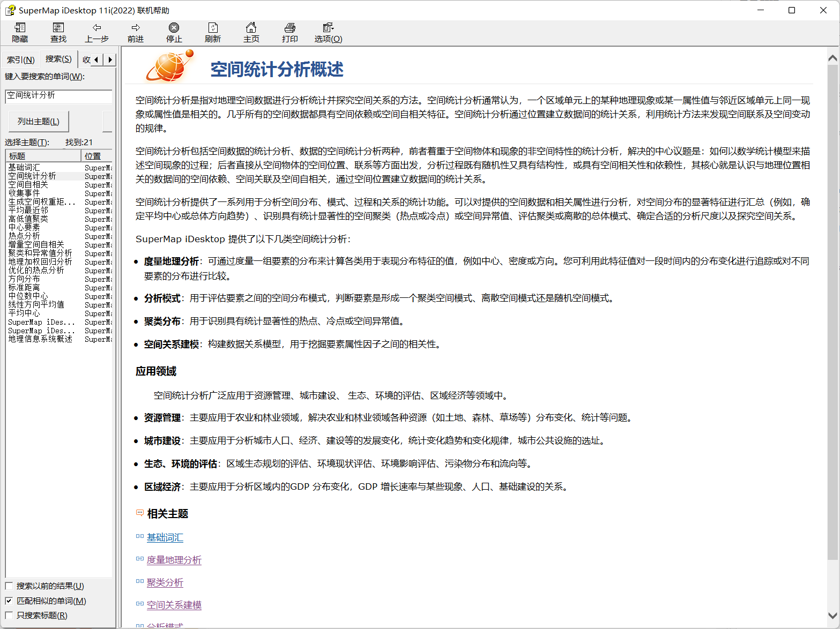Click the 区域经济 bold bullet term
The height and width of the screenshot is (629, 840).
162,487
